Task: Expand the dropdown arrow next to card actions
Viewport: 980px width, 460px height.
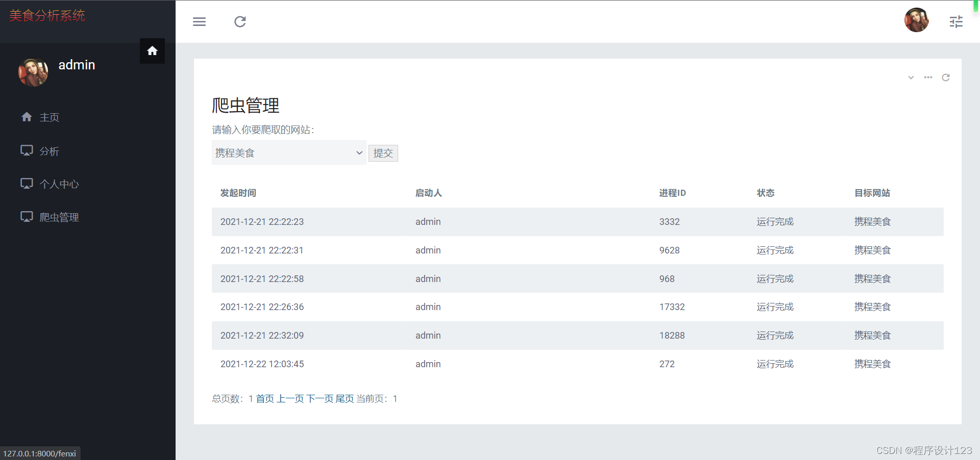Action: [x=911, y=78]
